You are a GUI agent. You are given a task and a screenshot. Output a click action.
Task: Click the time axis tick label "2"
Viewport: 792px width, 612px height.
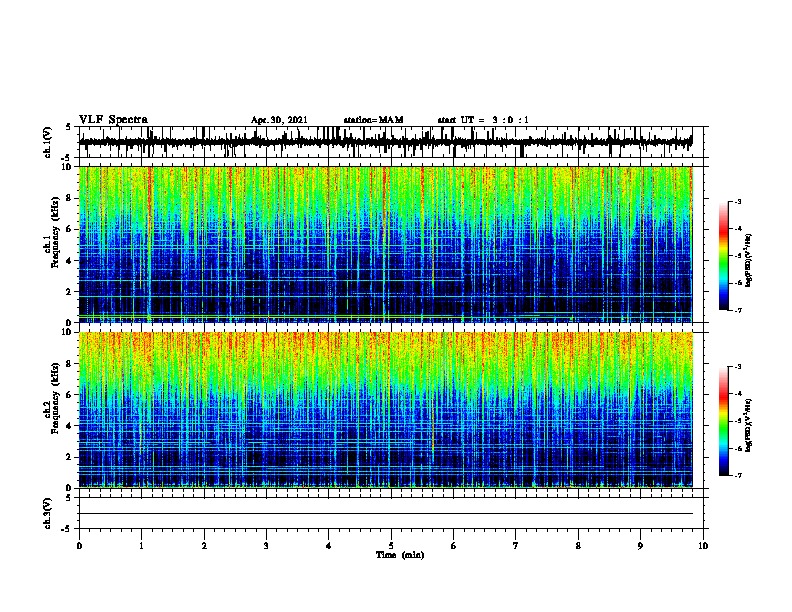204,546
